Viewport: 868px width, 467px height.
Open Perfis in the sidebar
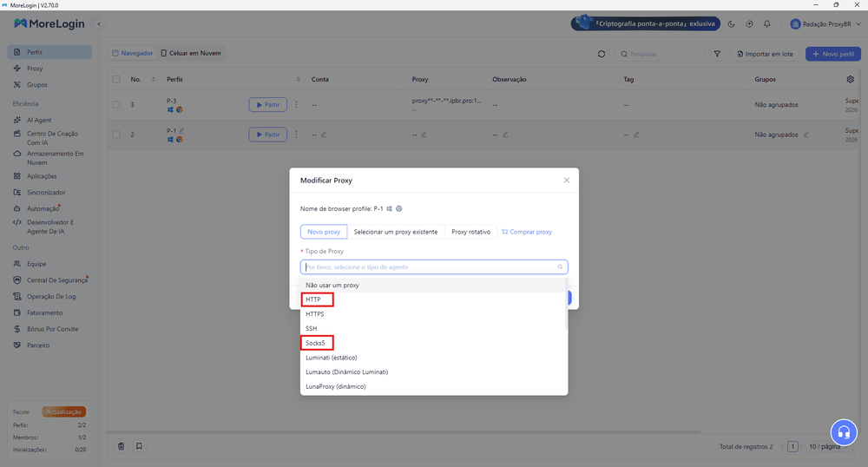click(49, 52)
